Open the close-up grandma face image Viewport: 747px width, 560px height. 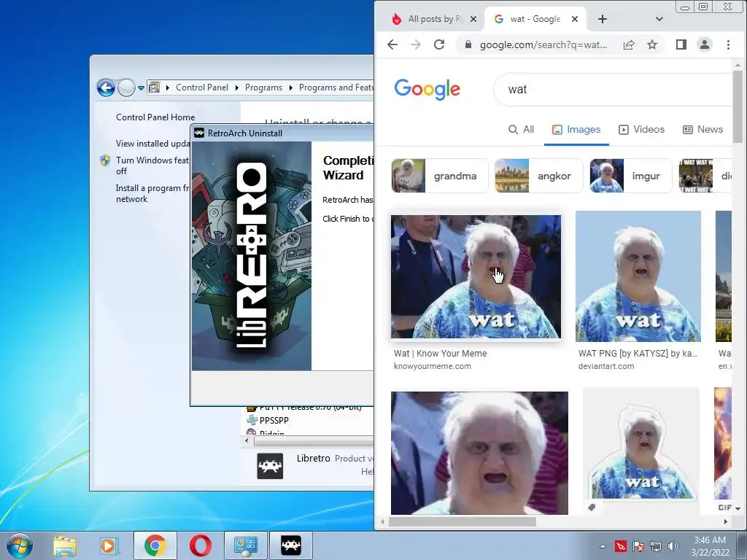[479, 453]
